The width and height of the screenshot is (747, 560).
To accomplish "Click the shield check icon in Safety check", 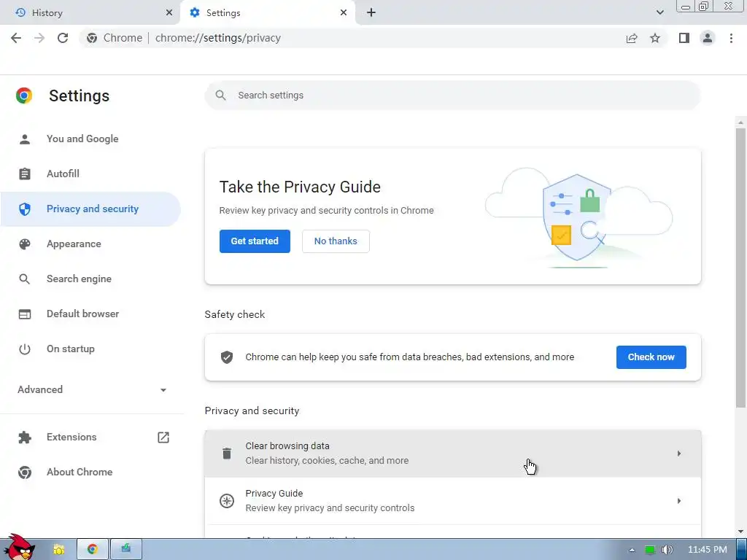I will 227,357.
